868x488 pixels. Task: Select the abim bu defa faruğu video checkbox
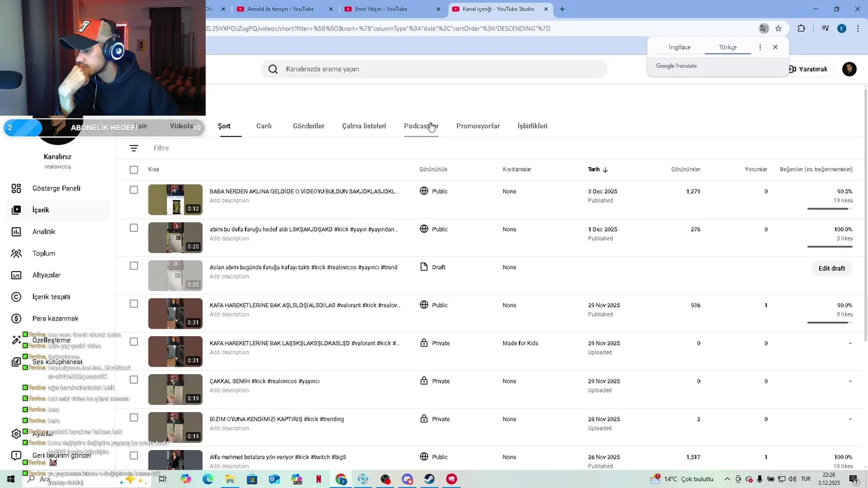[x=134, y=228]
